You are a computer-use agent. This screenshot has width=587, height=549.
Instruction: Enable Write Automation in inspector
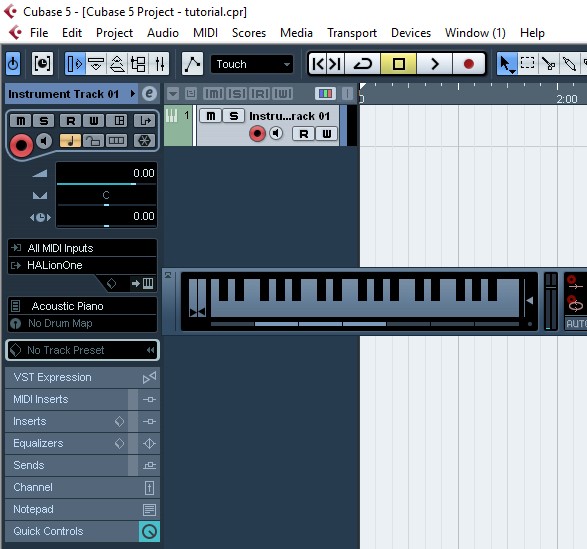[x=94, y=121]
